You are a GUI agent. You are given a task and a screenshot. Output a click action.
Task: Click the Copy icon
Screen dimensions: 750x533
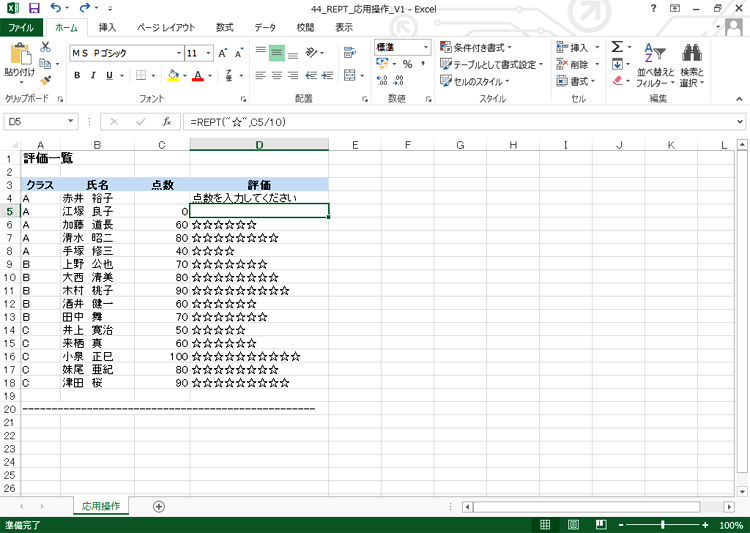45,63
